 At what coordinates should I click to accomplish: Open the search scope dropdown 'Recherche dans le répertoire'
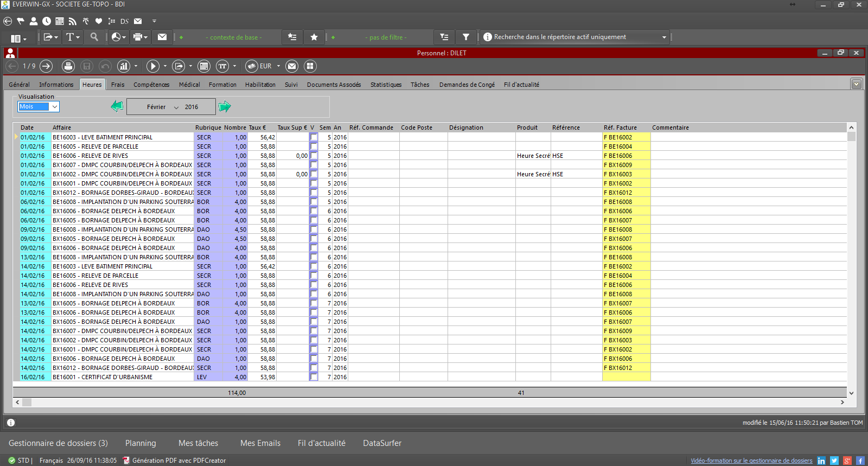[x=664, y=37]
